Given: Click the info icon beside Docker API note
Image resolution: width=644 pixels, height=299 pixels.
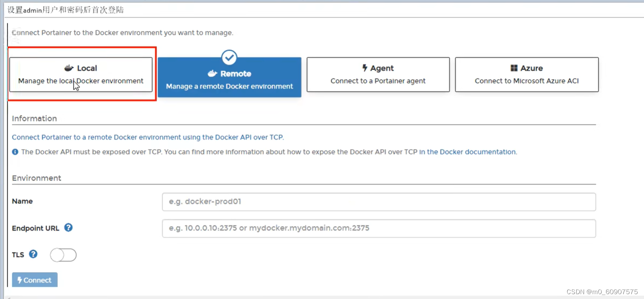Looking at the screenshot, I should tap(15, 152).
